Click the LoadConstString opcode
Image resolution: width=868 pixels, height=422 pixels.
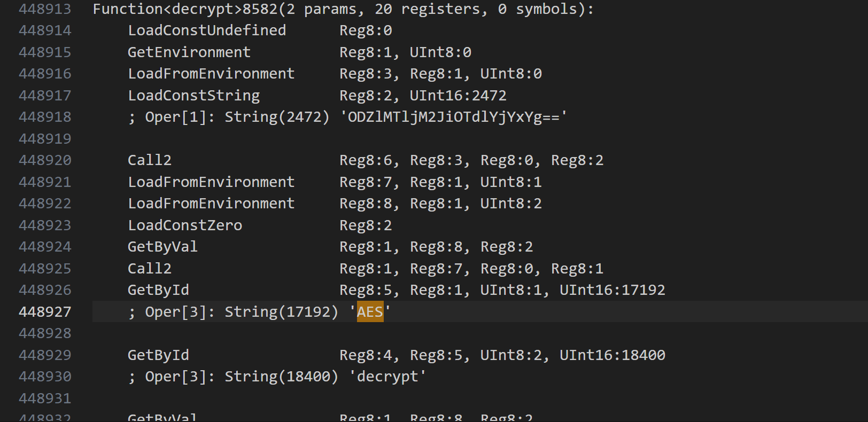tap(193, 96)
